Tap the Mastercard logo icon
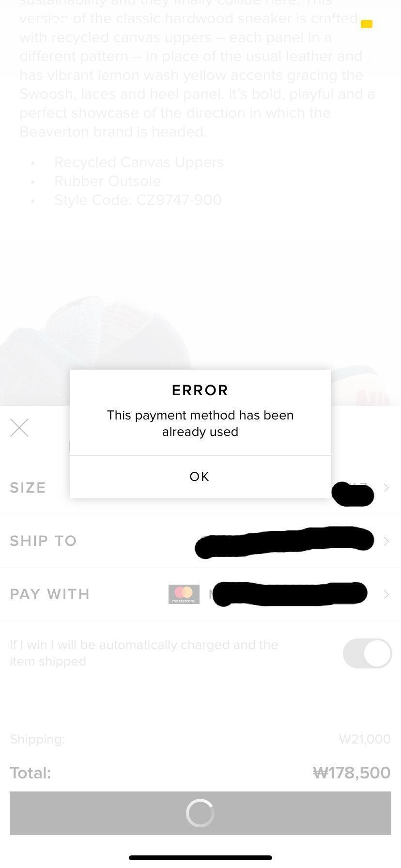The width and height of the screenshot is (401, 868). pyautogui.click(x=184, y=594)
